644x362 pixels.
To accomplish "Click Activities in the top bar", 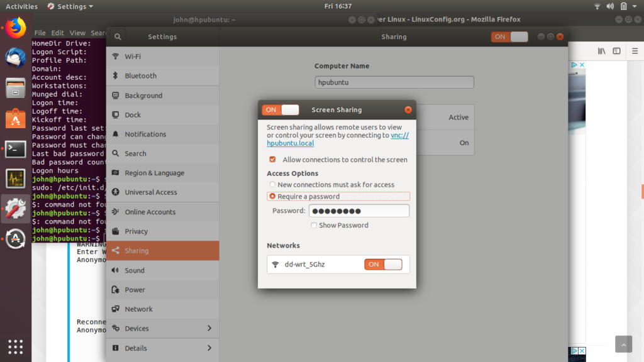I will point(22,6).
